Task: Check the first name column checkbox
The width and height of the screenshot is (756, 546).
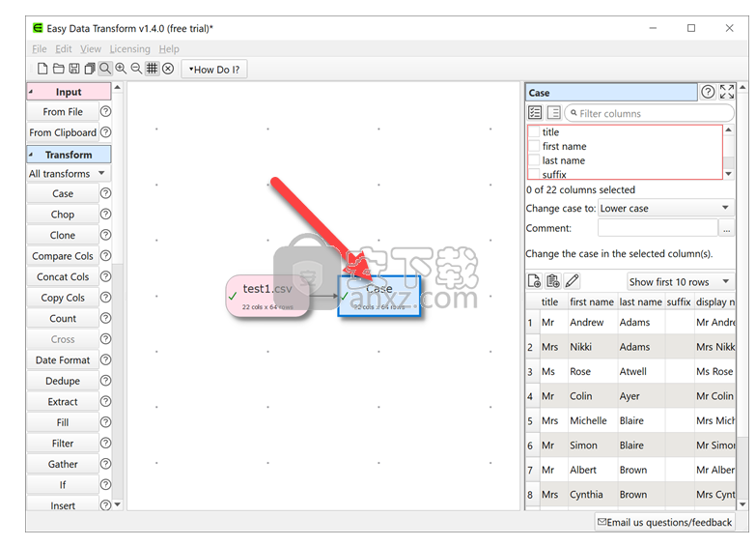Action: pyautogui.click(x=534, y=146)
